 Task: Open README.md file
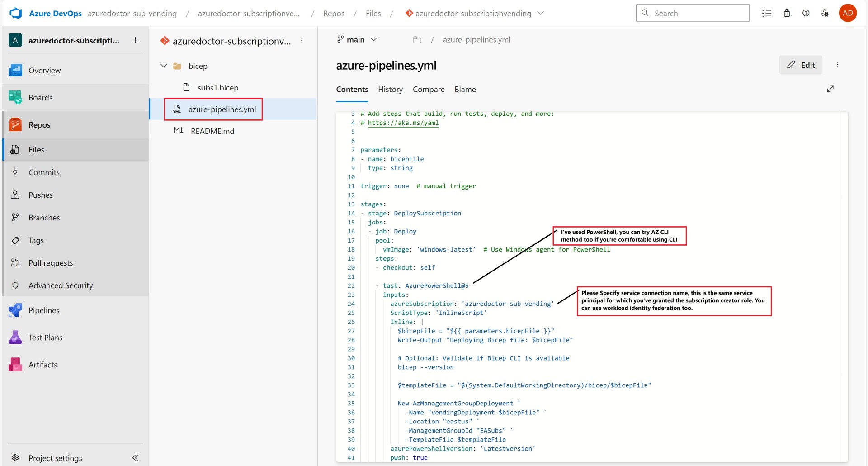(x=212, y=131)
